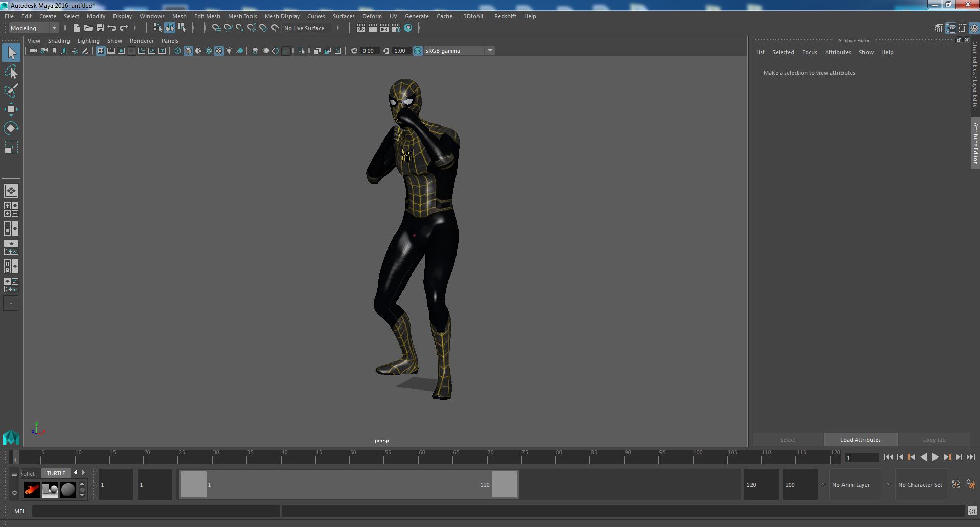The width and height of the screenshot is (980, 527).
Task: Shelf tab arrow pointing right
Action: pyautogui.click(x=84, y=473)
